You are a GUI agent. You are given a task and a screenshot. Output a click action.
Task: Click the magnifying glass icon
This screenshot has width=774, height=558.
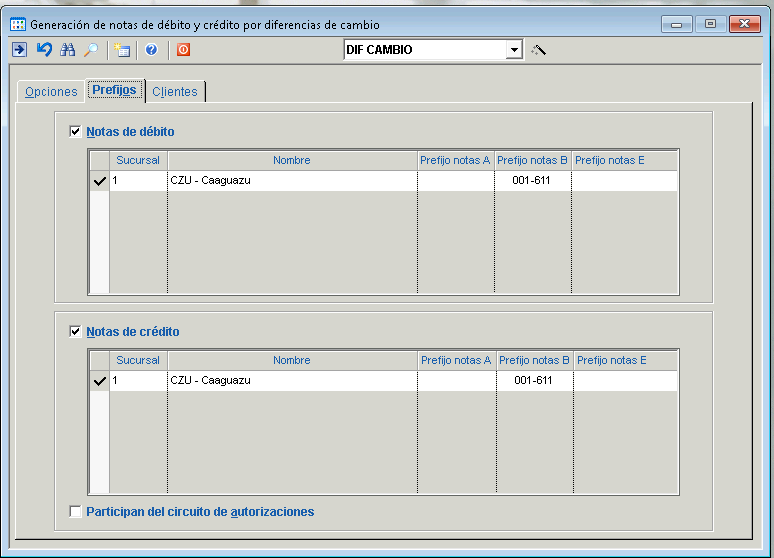91,49
